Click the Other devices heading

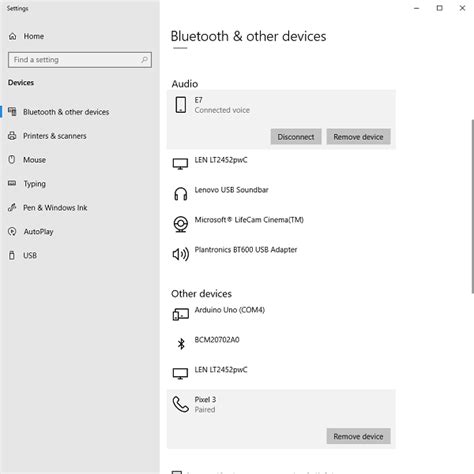coord(201,294)
